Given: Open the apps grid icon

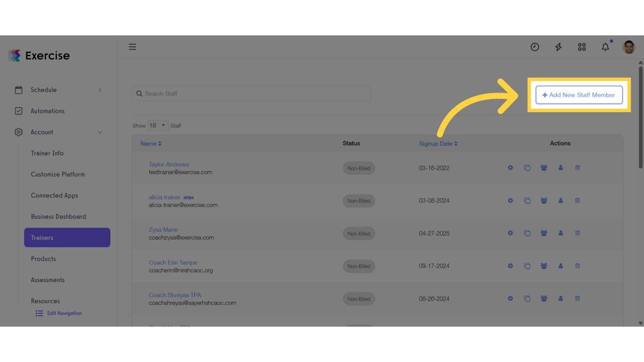Looking at the screenshot, I should [x=582, y=47].
